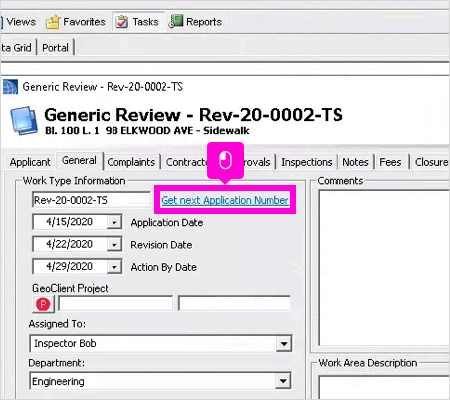Open the Favorites star folder icon
The width and height of the screenshot is (450, 400).
click(x=53, y=22)
